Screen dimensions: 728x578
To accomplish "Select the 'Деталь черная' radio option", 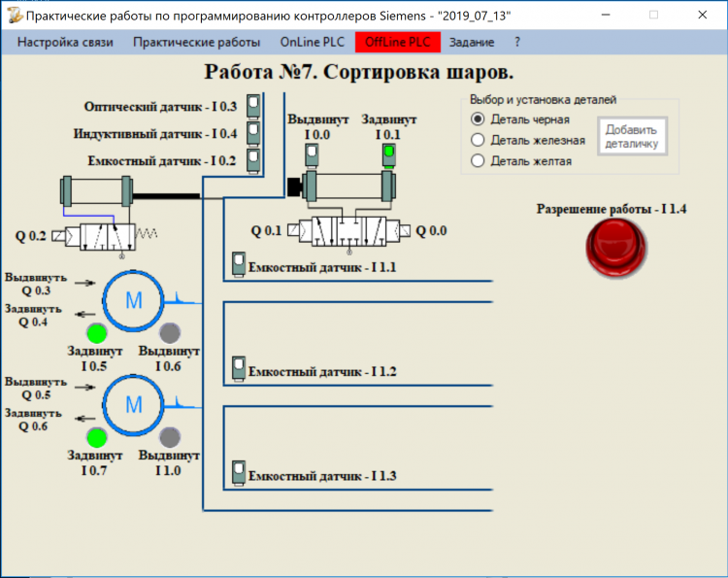I will [x=477, y=119].
